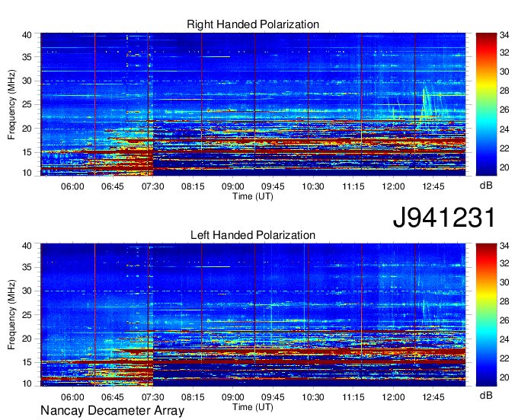This screenshot has height=420, width=518.
Task: Click the '34' label on Left Handed color bar
Action: [x=504, y=245]
